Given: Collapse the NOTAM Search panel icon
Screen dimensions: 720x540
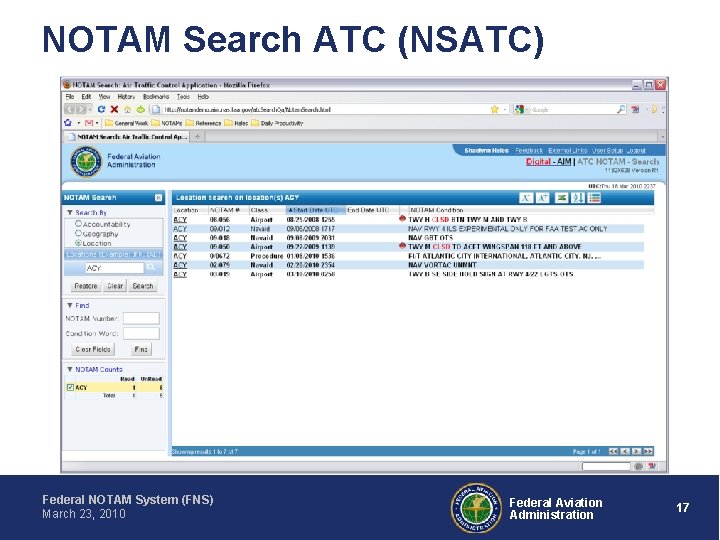Looking at the screenshot, I should 158,198.
